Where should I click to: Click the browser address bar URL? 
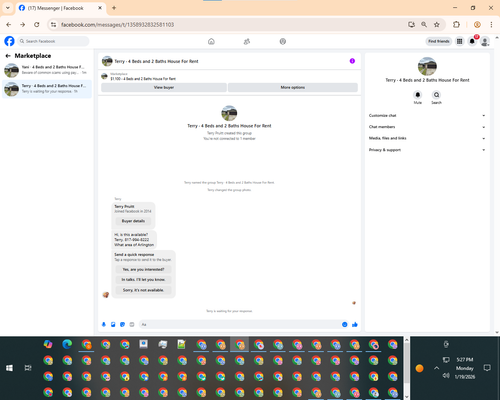117,25
